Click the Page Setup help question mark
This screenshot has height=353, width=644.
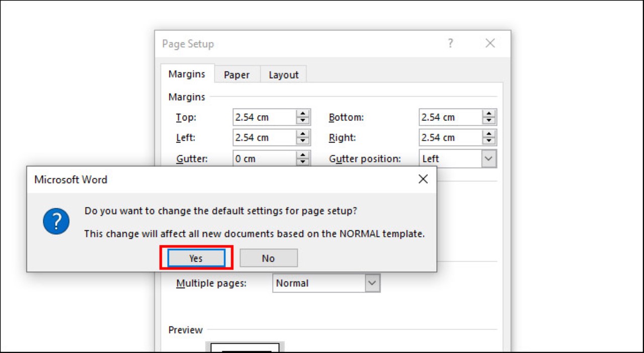coord(450,44)
